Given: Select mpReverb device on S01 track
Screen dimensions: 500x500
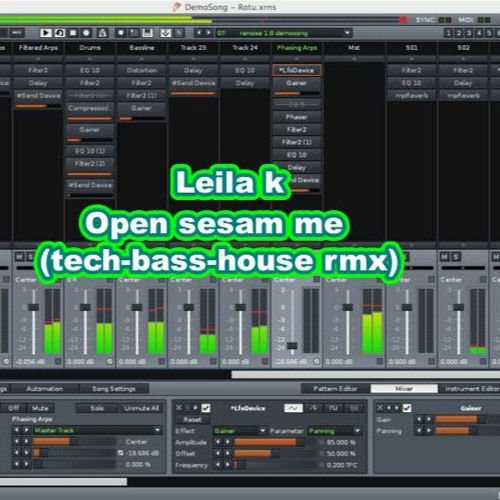Looking at the screenshot, I should [412, 96].
